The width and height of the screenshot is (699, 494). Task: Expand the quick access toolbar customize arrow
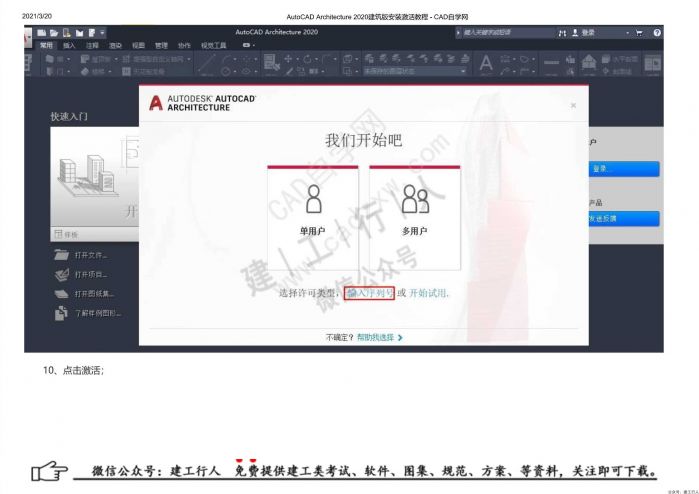pyautogui.click(x=103, y=33)
